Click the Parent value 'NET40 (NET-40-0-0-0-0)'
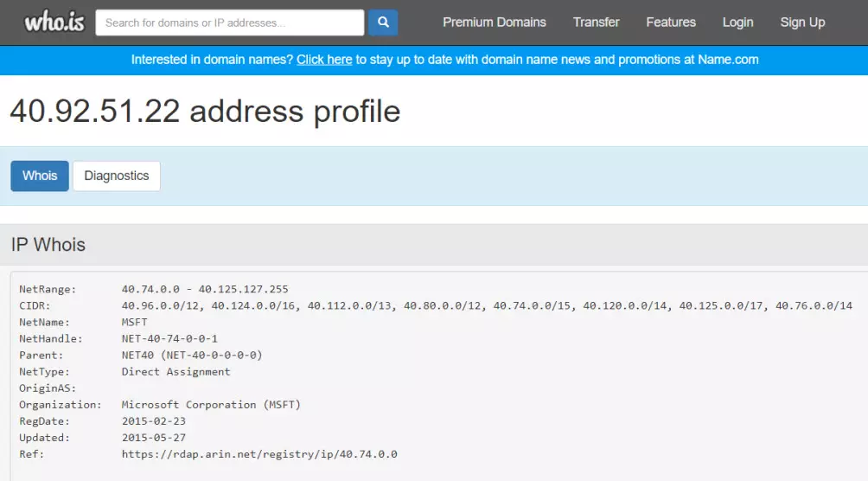 click(192, 356)
